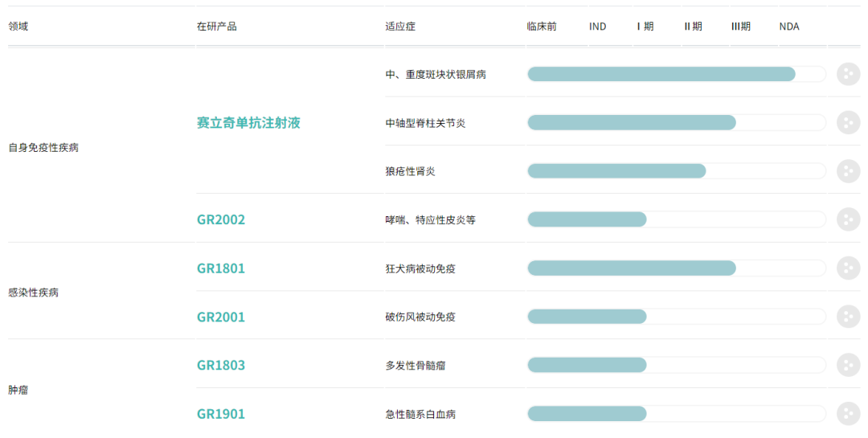Click the round icon beside 狼疮性肾炎 row

coord(848,171)
